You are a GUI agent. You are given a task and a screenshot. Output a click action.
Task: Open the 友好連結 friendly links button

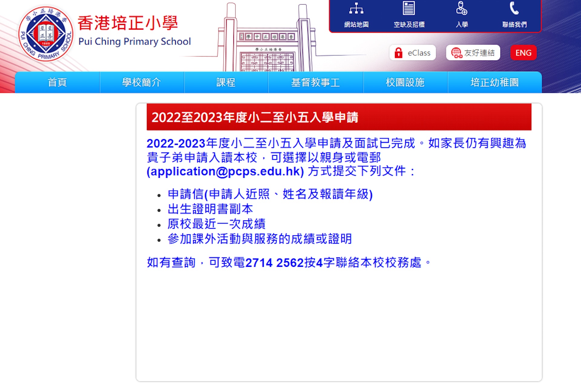(473, 53)
